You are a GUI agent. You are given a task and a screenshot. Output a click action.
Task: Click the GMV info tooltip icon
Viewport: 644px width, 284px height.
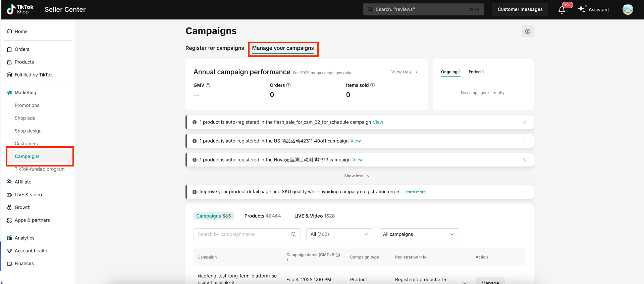(208, 85)
